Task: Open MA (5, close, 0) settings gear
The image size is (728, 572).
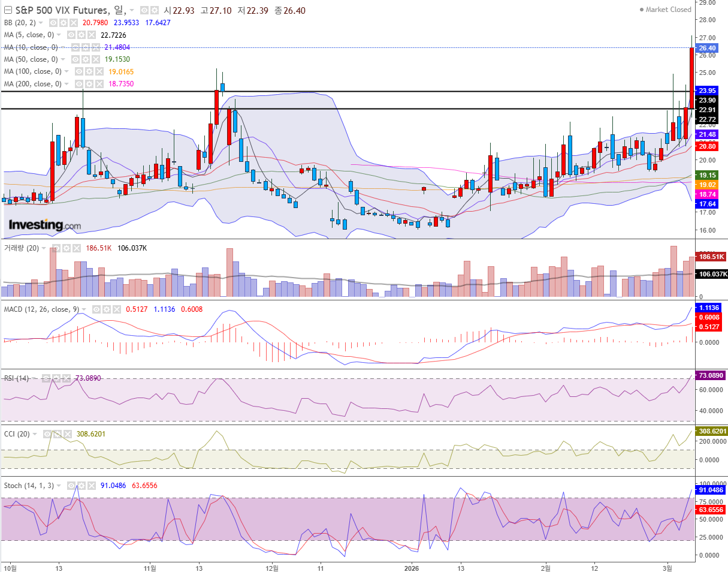Action: pos(81,35)
